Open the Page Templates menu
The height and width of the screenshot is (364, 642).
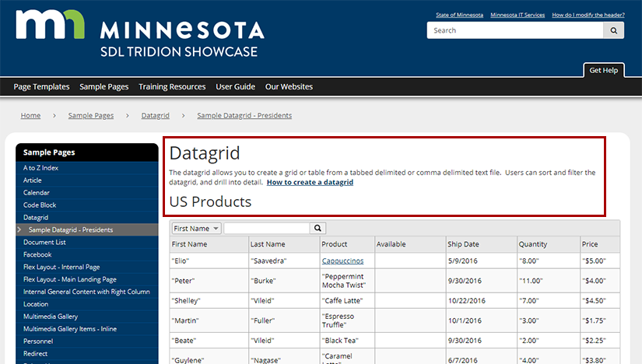[x=41, y=87]
